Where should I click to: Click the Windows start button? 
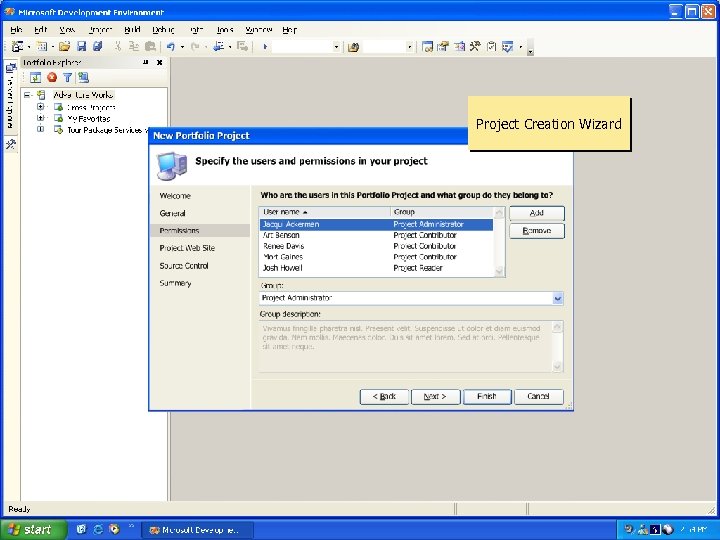point(33,530)
